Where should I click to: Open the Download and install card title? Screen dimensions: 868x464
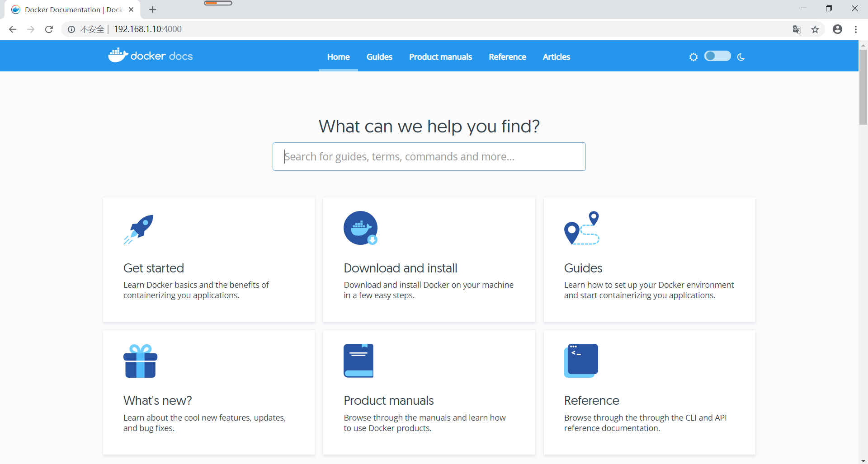400,268
